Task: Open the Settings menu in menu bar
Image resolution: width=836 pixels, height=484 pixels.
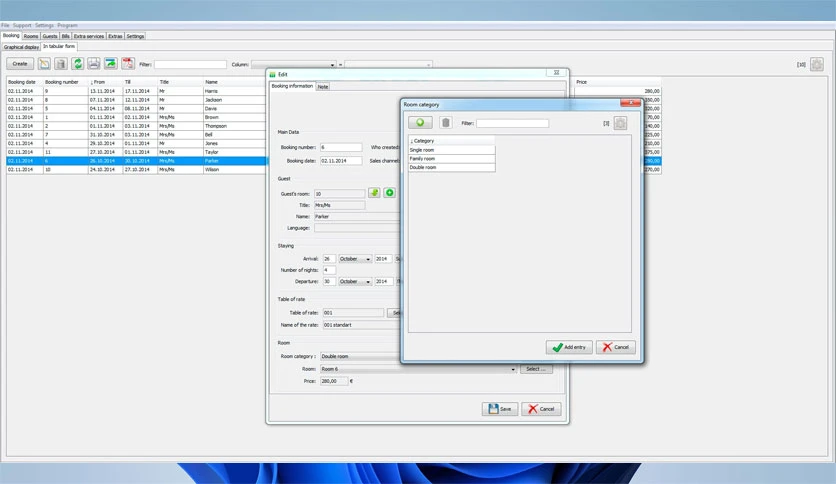Action: click(x=44, y=25)
